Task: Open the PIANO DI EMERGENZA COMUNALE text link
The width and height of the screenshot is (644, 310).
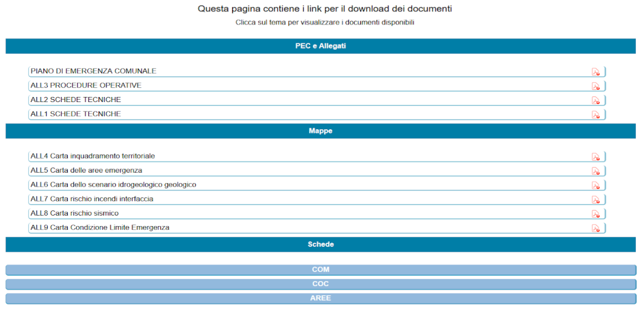Action: coord(93,71)
